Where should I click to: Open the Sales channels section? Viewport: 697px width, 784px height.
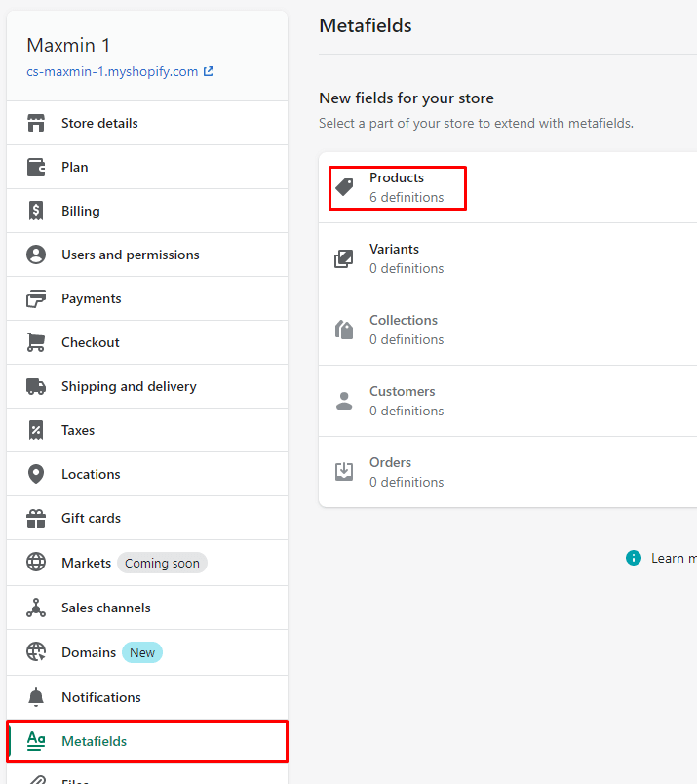click(105, 608)
